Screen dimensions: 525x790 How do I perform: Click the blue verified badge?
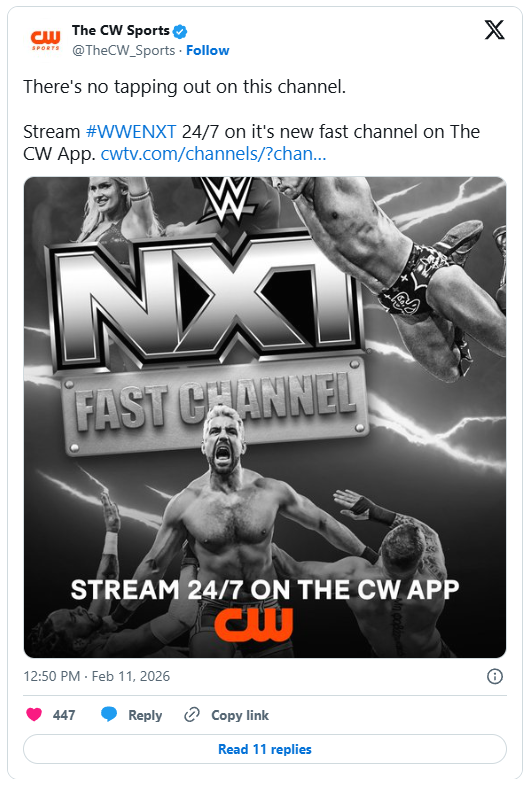click(180, 31)
